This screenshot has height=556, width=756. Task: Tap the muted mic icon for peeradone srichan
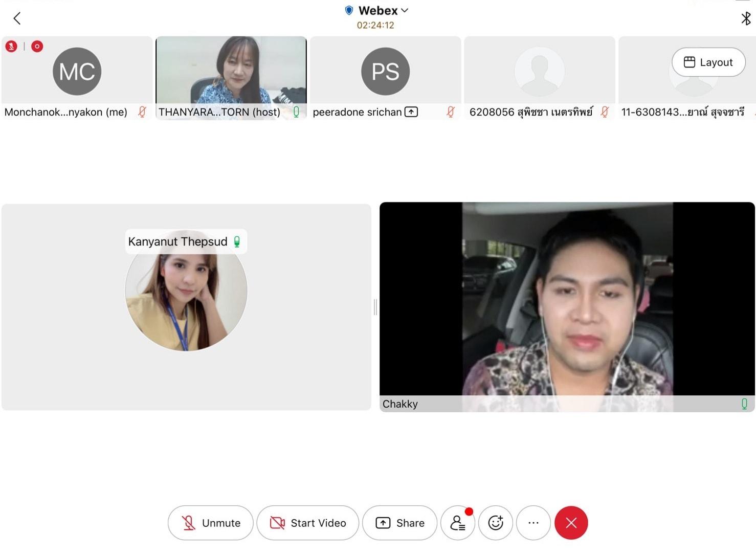tap(451, 112)
